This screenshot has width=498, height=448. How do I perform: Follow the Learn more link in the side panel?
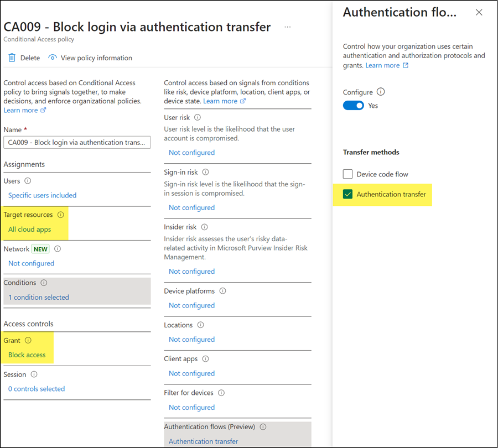coord(382,65)
